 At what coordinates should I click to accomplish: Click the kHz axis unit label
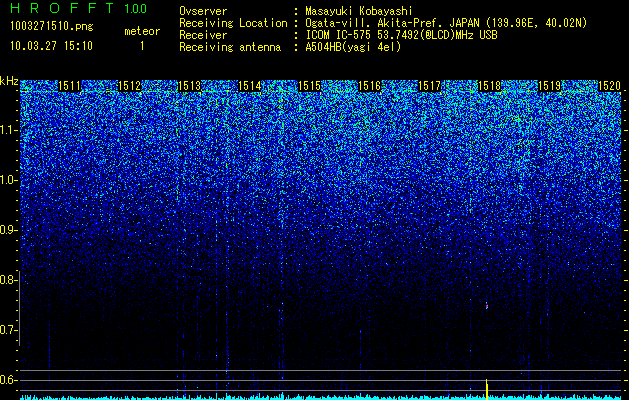[x=9, y=81]
